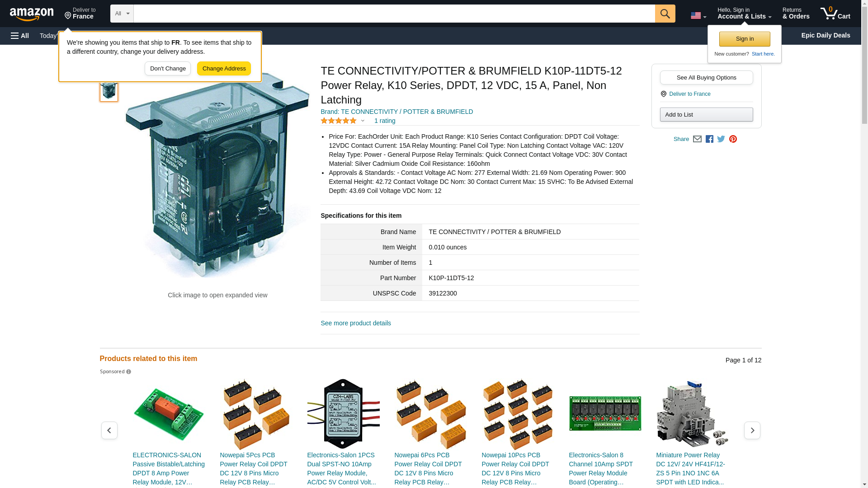Open the See more product details link
Viewport: 868px width, 488px height.
click(355, 323)
